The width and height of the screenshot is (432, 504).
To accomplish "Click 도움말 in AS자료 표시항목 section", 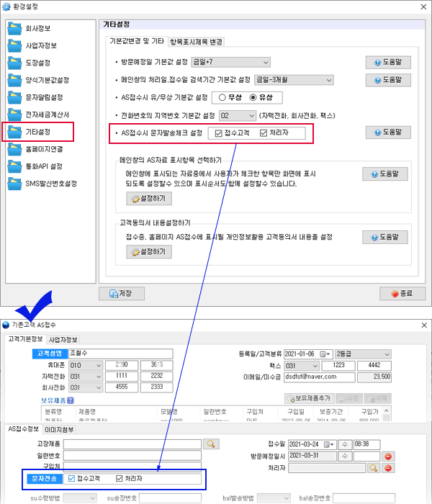I will point(385,174).
